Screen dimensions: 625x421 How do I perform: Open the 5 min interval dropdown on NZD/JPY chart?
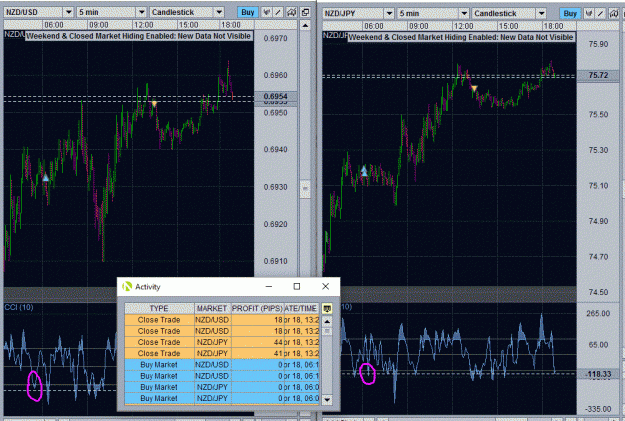coord(433,14)
